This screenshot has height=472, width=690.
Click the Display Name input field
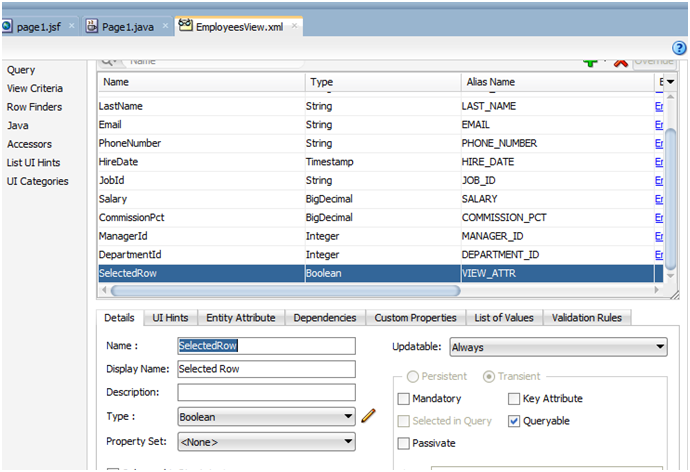[x=266, y=369]
